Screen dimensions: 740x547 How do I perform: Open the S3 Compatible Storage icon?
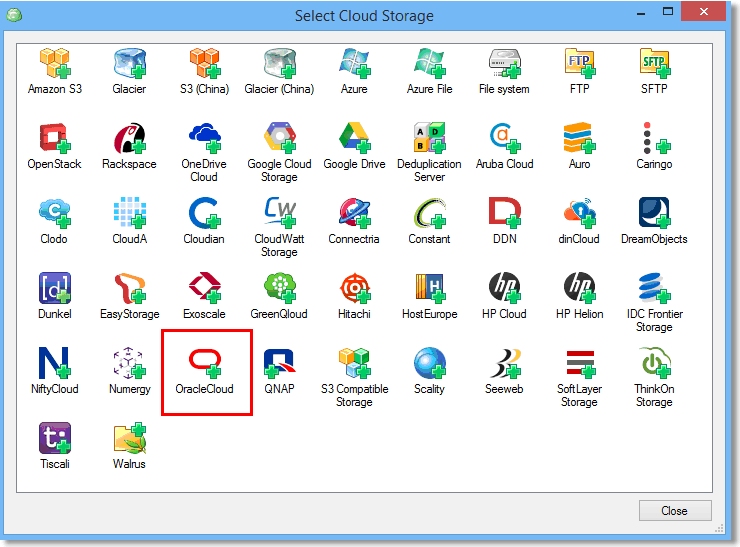pos(354,363)
